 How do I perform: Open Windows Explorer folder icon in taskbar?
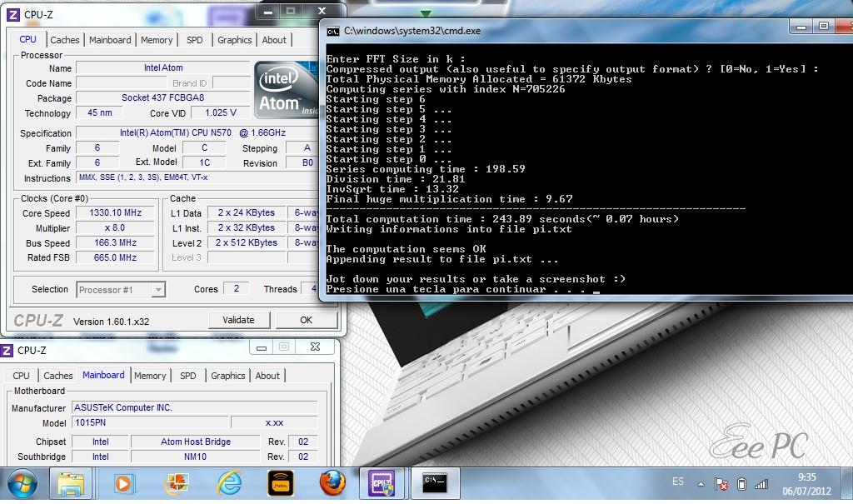[72, 483]
